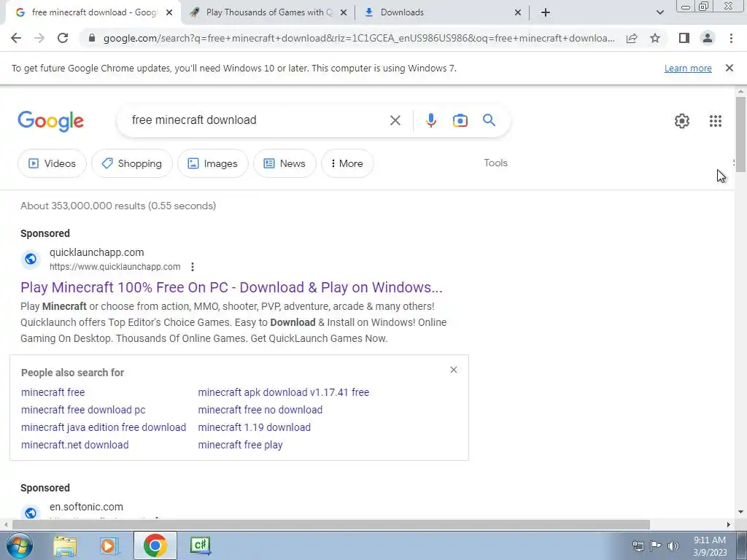The width and height of the screenshot is (747, 560).
Task: Close the People also search for box
Action: [x=454, y=370]
